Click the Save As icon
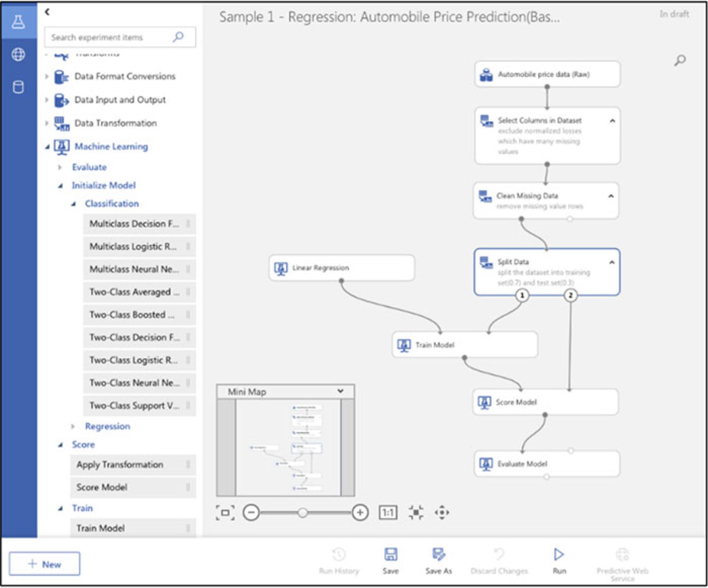The height and width of the screenshot is (588, 708). point(438,554)
